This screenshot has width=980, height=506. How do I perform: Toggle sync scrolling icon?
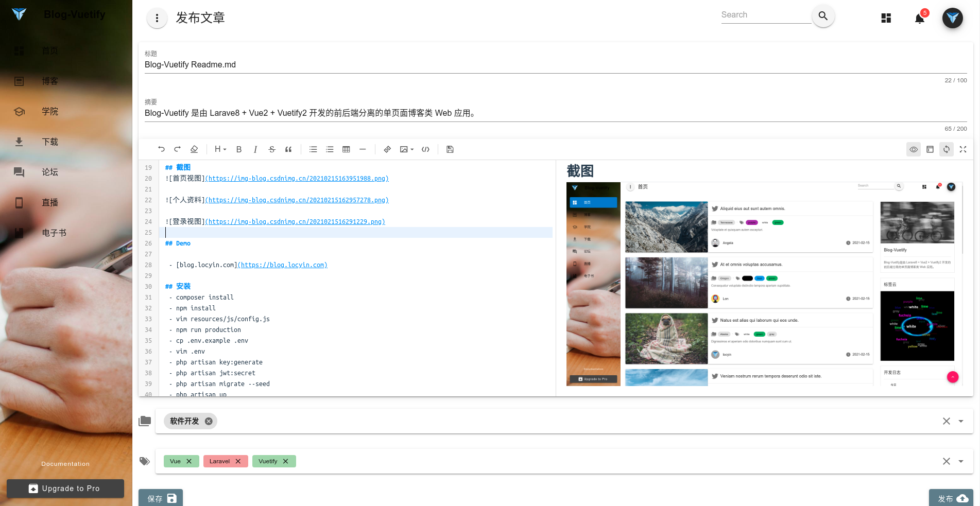coord(947,149)
